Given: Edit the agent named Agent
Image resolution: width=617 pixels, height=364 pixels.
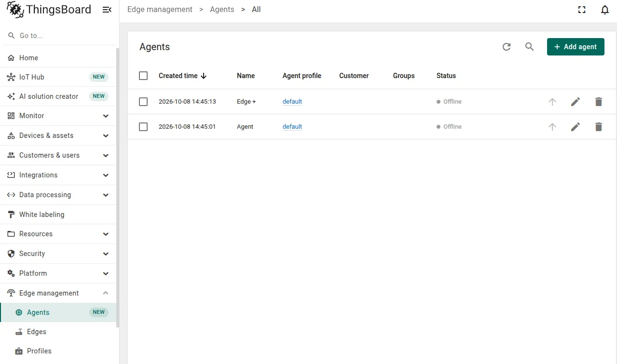Looking at the screenshot, I should tap(576, 127).
